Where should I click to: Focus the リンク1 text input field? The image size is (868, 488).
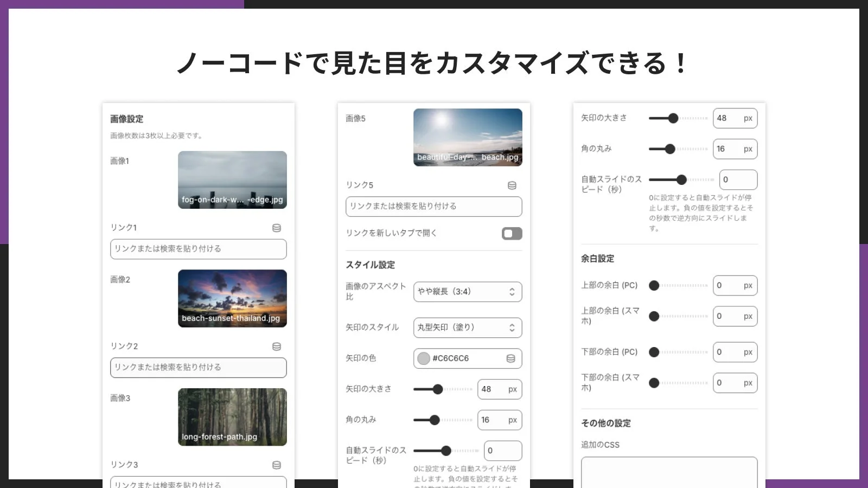tap(198, 249)
